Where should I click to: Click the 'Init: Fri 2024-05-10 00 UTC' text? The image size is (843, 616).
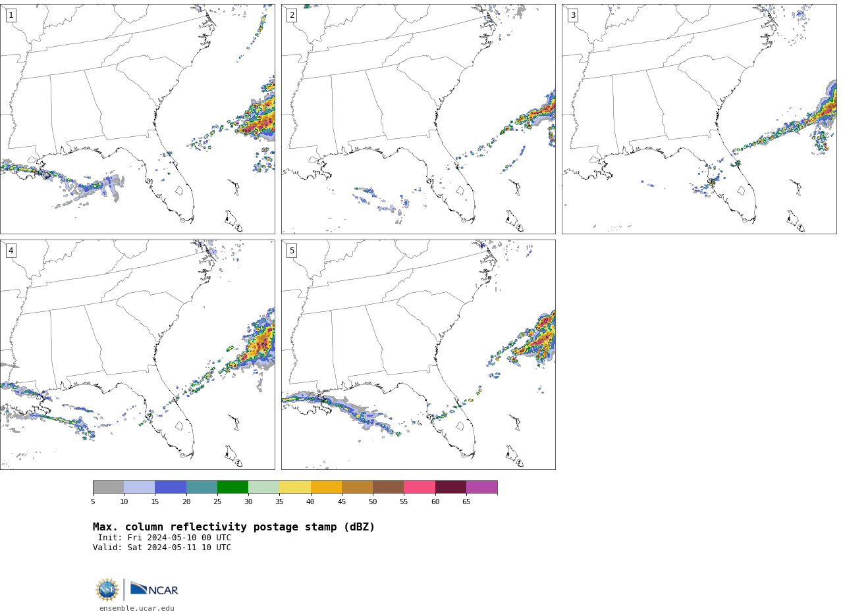(x=165, y=538)
